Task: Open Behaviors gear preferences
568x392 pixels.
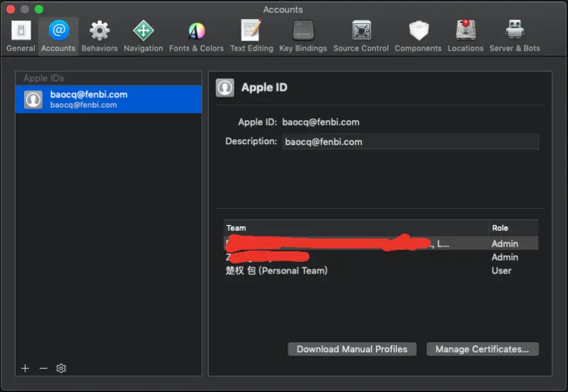Action: (99, 36)
